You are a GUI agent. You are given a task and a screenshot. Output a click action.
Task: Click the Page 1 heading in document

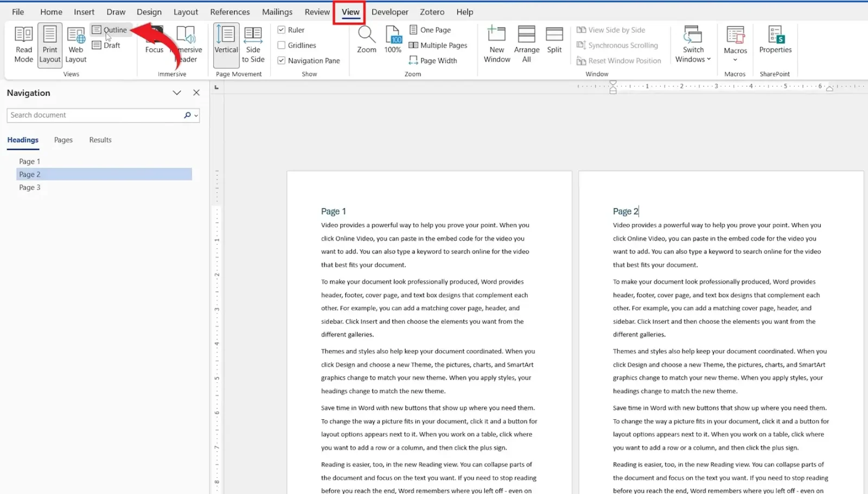[x=333, y=211]
